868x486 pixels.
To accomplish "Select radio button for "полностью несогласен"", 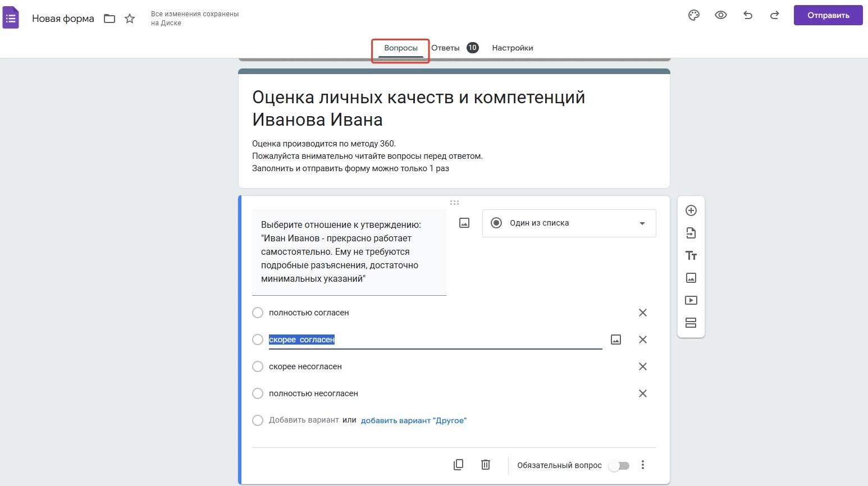I will (x=258, y=393).
